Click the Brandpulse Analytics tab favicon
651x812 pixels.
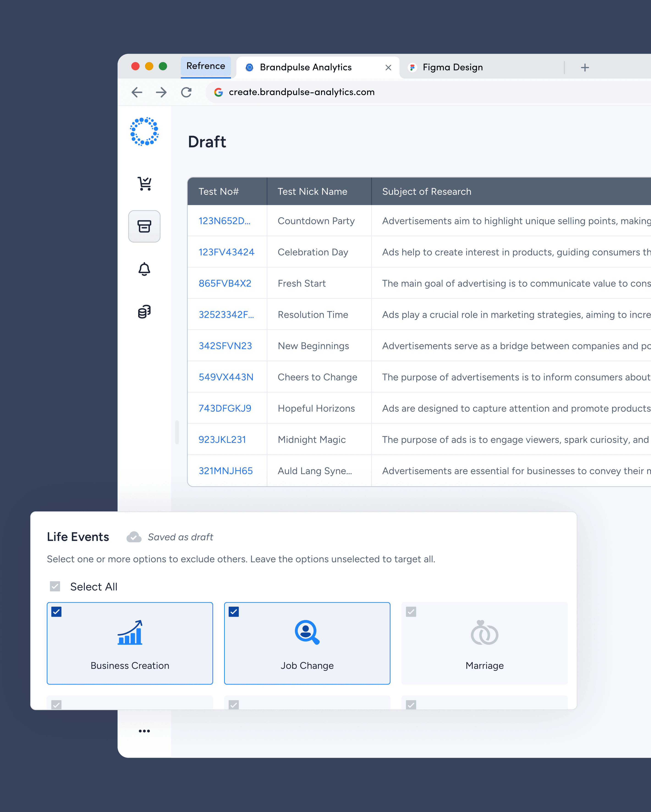[249, 67]
